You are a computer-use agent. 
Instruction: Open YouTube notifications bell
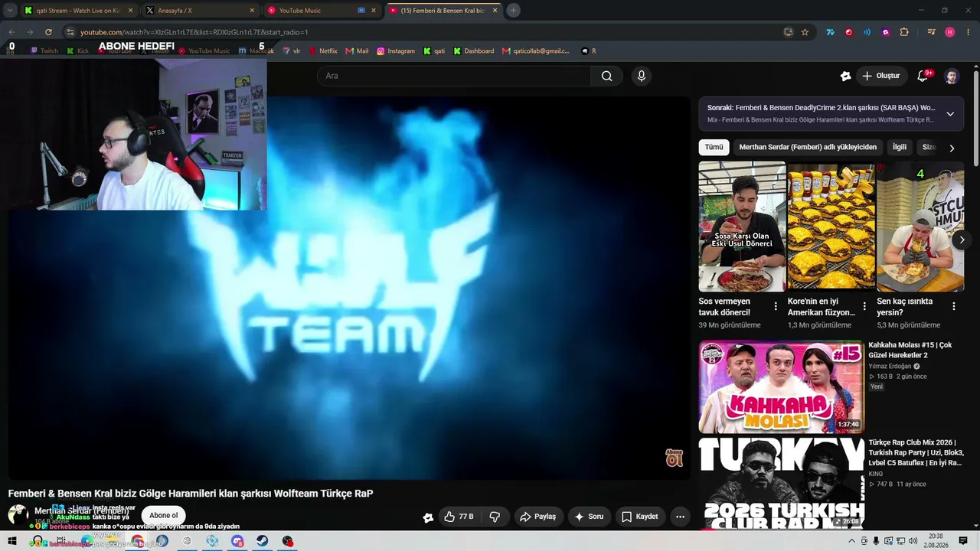point(923,76)
